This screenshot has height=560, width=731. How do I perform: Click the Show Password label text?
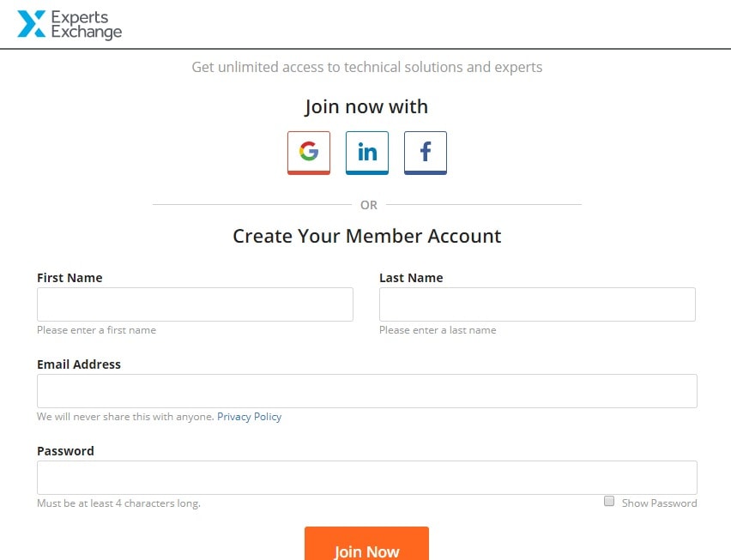coord(659,503)
